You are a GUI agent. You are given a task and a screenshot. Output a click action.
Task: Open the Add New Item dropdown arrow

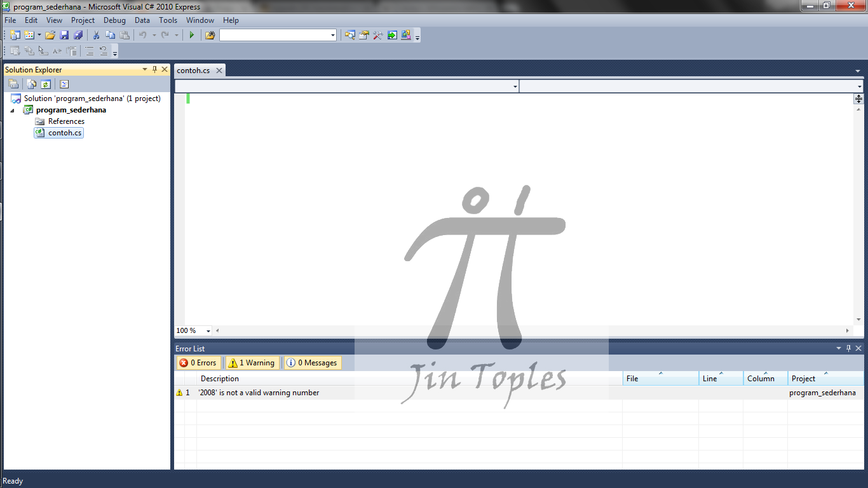coord(39,35)
